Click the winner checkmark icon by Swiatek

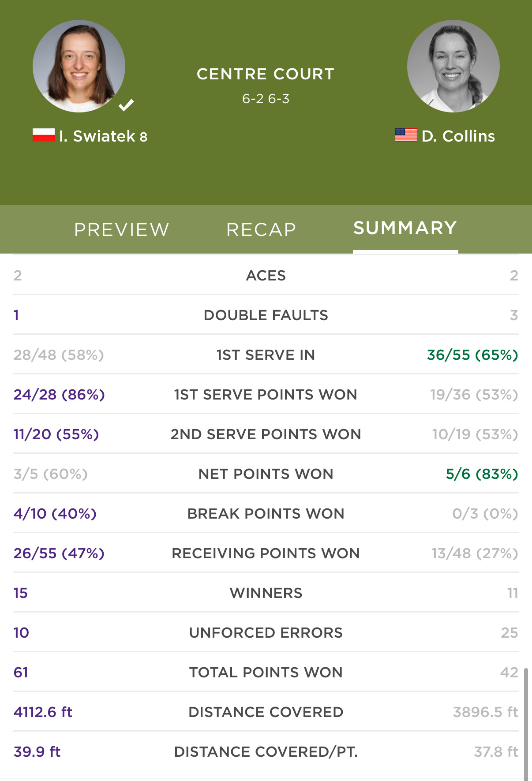[x=126, y=105]
